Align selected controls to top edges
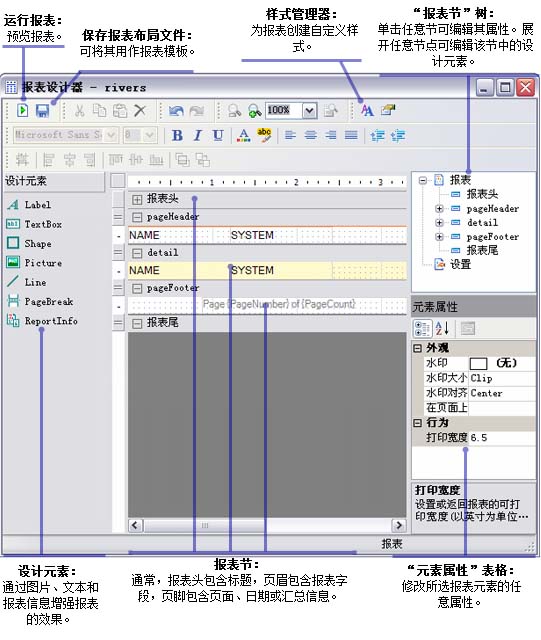The width and height of the screenshot is (541, 640). tap(115, 160)
